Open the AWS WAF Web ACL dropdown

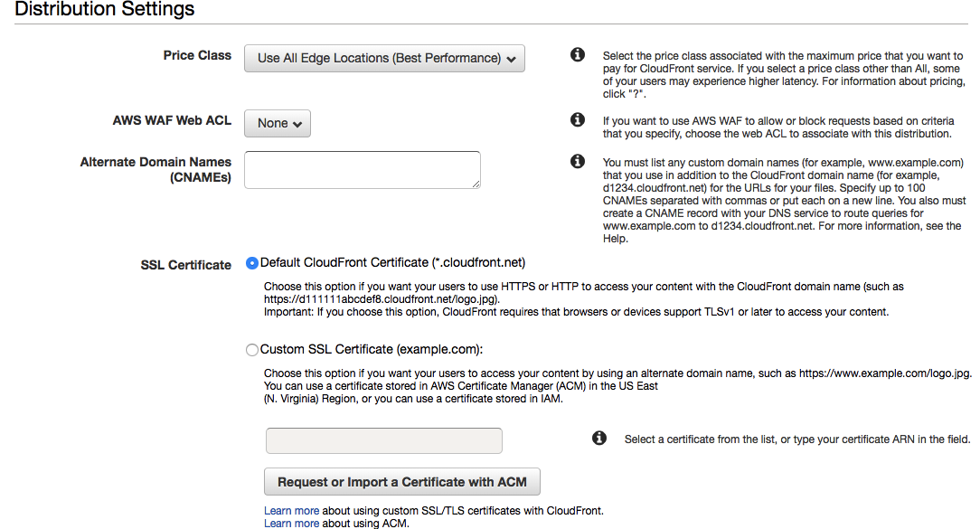click(278, 123)
